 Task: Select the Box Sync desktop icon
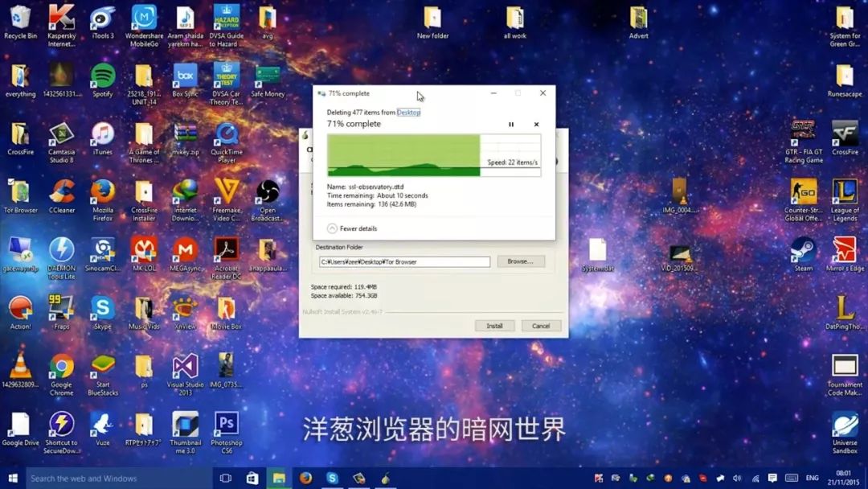click(185, 80)
